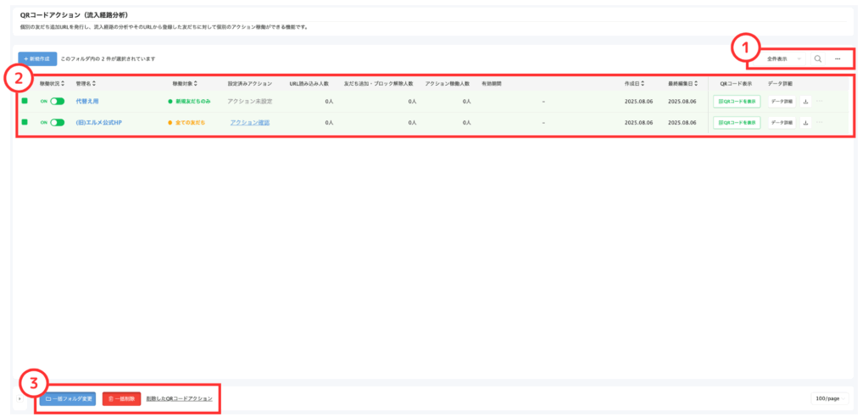Expand the sidebar arrow at bottom-left
The height and width of the screenshot is (417, 868).
click(x=19, y=398)
